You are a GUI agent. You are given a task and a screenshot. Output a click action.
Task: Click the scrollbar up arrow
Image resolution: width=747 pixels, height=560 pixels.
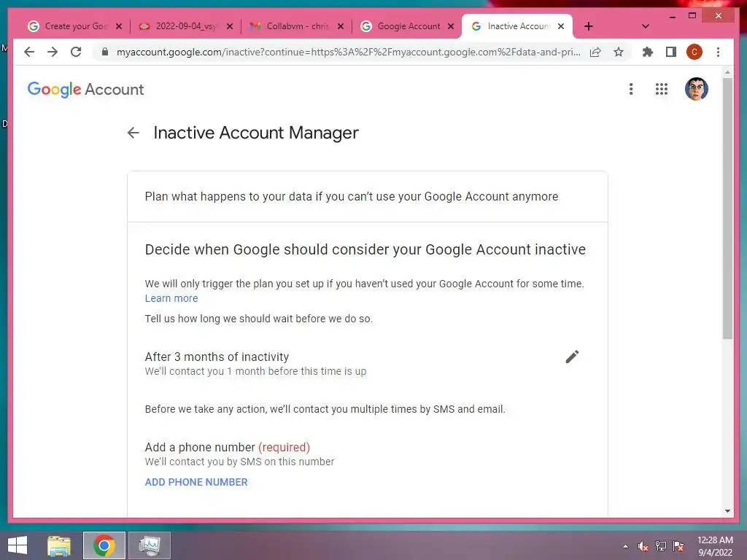[727, 72]
